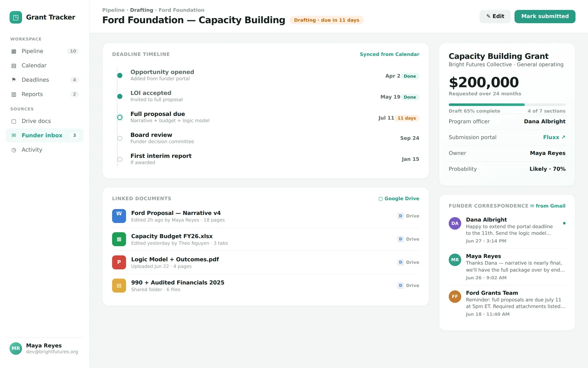Screen dimensions: 588x368
Task: Click the Calendar sidebar icon
Action: (14, 66)
